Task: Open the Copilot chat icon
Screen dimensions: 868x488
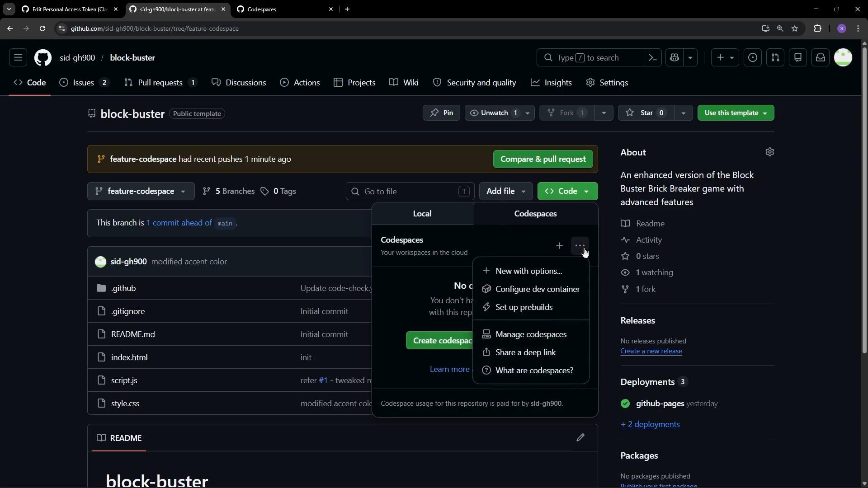Action: click(x=675, y=57)
